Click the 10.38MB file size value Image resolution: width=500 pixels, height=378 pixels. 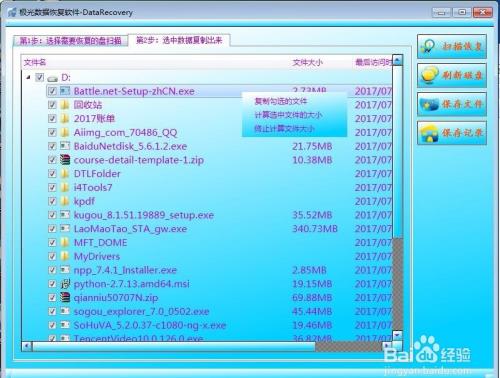312,160
